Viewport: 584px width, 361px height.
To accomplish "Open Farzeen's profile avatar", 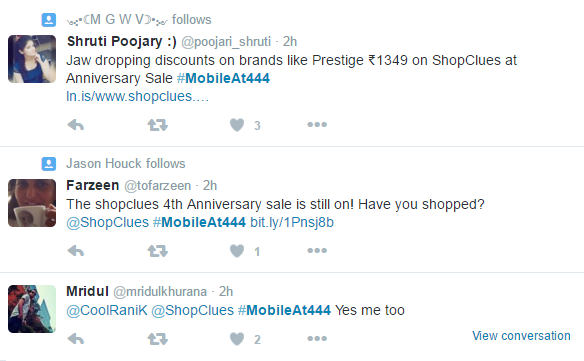I will point(32,203).
